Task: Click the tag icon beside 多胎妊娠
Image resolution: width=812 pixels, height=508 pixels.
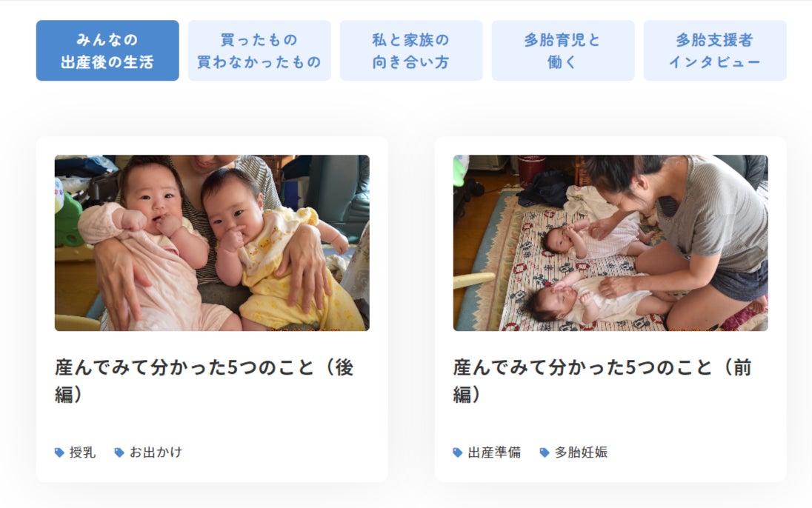Action: pos(545,452)
